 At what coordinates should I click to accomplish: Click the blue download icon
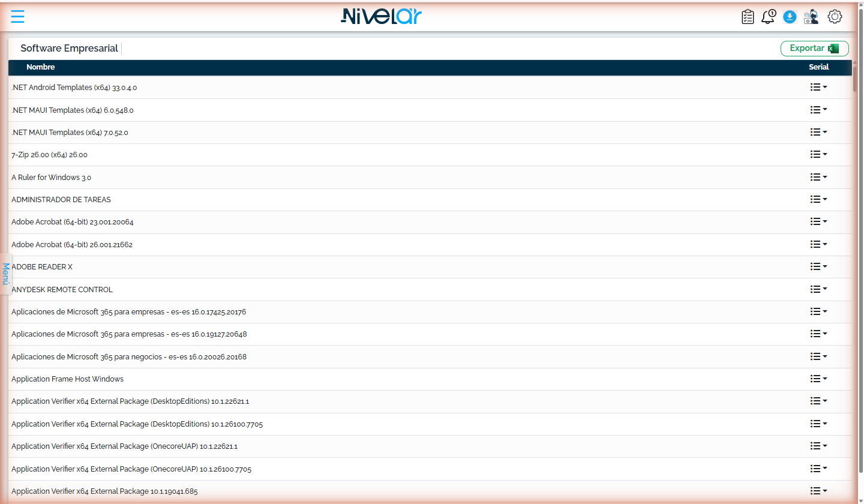(x=790, y=17)
